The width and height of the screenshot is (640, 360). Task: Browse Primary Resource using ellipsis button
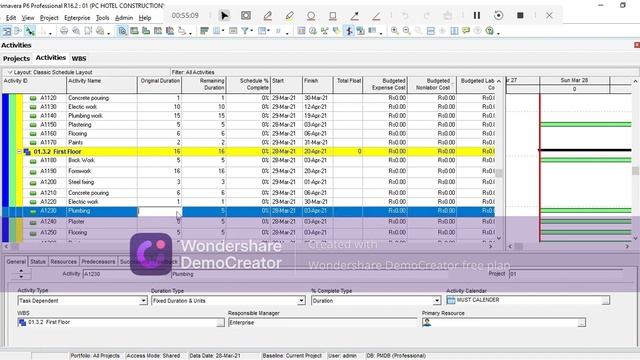click(582, 323)
